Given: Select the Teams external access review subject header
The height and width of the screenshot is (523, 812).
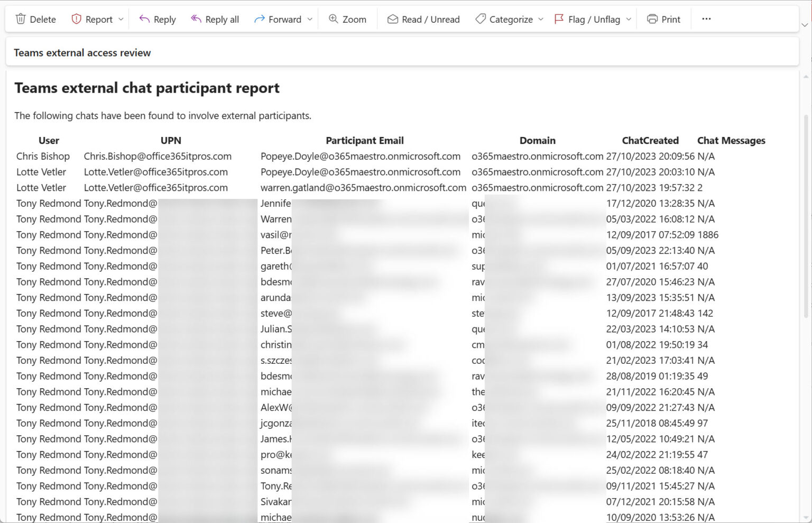Looking at the screenshot, I should (x=82, y=52).
